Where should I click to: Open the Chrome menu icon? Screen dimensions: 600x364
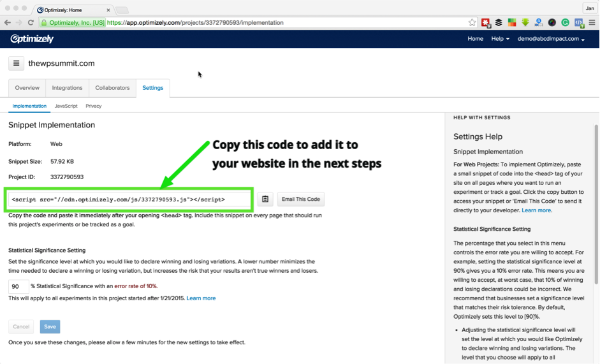[592, 22]
